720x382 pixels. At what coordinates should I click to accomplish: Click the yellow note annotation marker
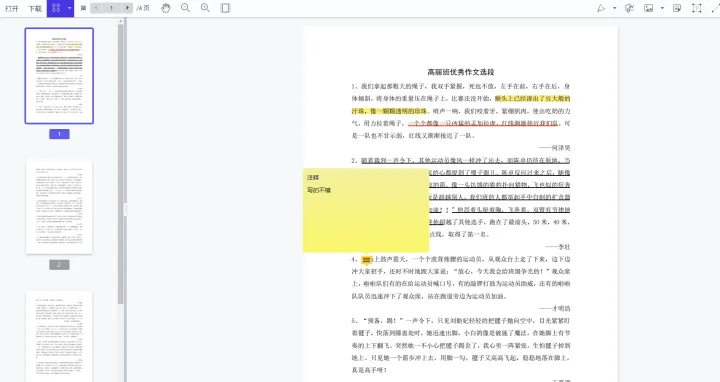366,260
